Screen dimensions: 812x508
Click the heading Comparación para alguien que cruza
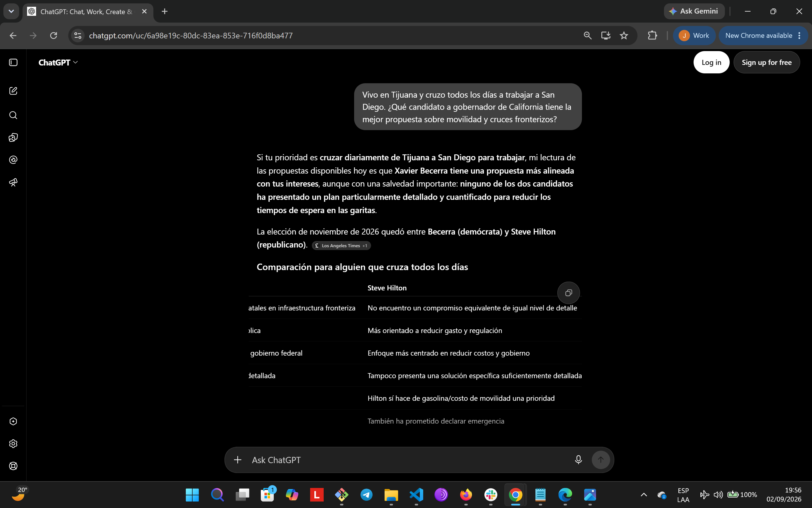point(362,267)
